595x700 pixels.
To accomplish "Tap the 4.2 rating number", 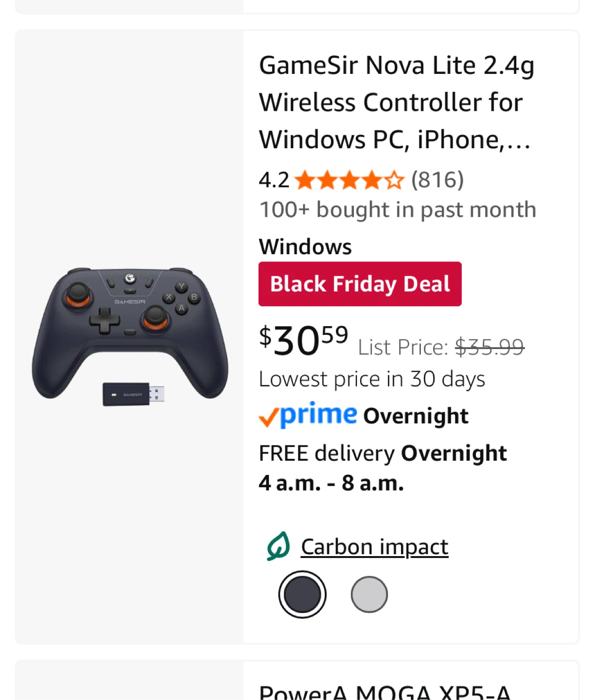I will pos(274,180).
